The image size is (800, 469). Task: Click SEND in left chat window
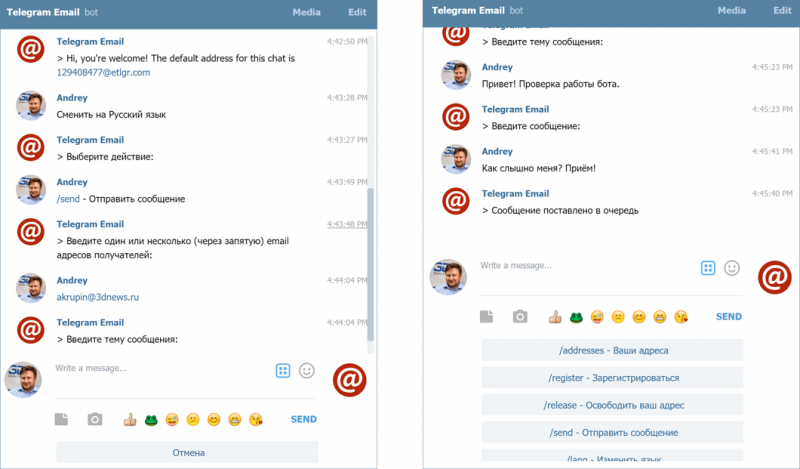pyautogui.click(x=304, y=419)
